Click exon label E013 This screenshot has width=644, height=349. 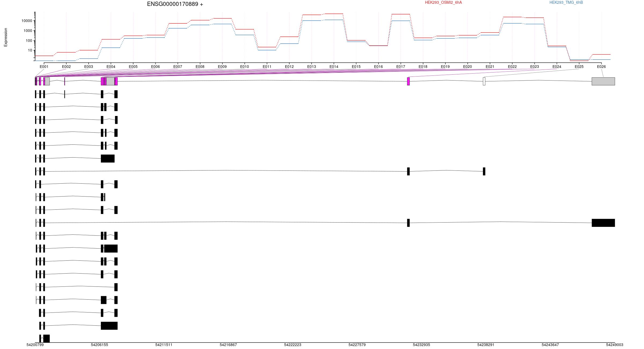312,67
